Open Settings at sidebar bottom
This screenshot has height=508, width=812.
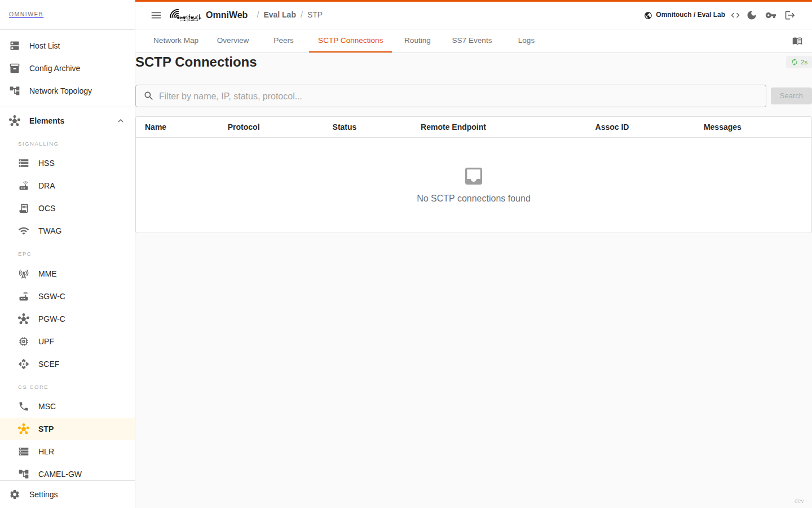click(x=68, y=494)
